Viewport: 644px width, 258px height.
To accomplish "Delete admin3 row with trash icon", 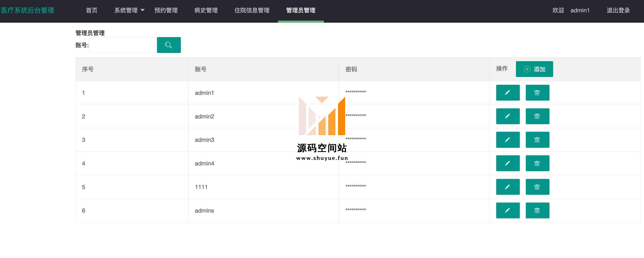I will [x=537, y=140].
